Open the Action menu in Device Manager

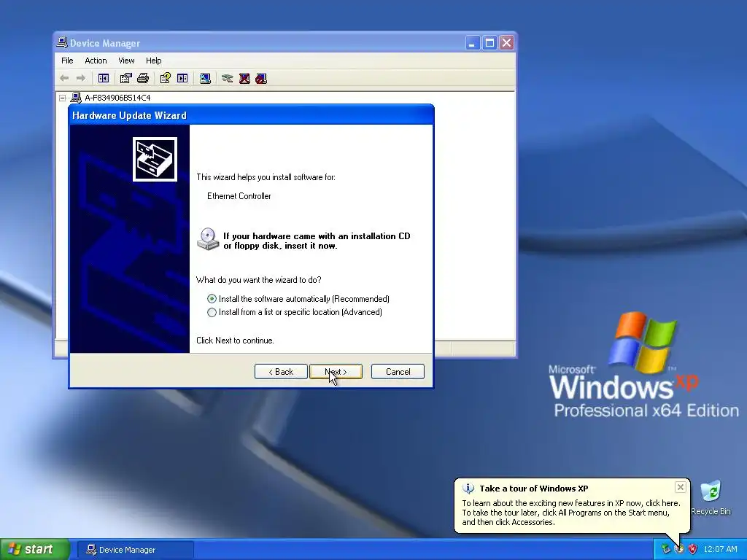[x=96, y=61]
